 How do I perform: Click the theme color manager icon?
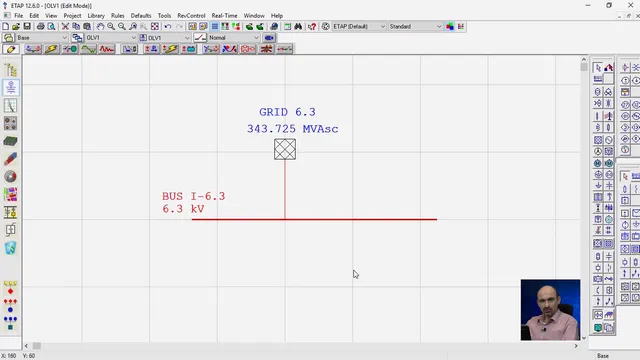tap(450, 27)
